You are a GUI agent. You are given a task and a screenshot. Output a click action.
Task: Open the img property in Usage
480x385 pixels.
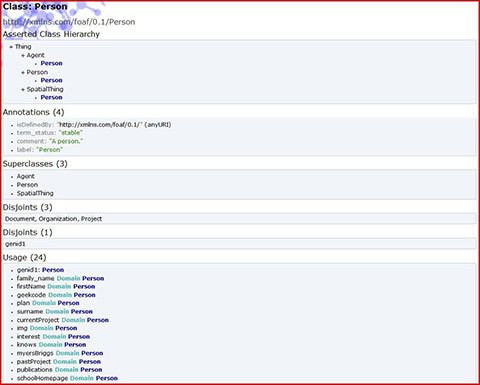[x=22, y=328]
